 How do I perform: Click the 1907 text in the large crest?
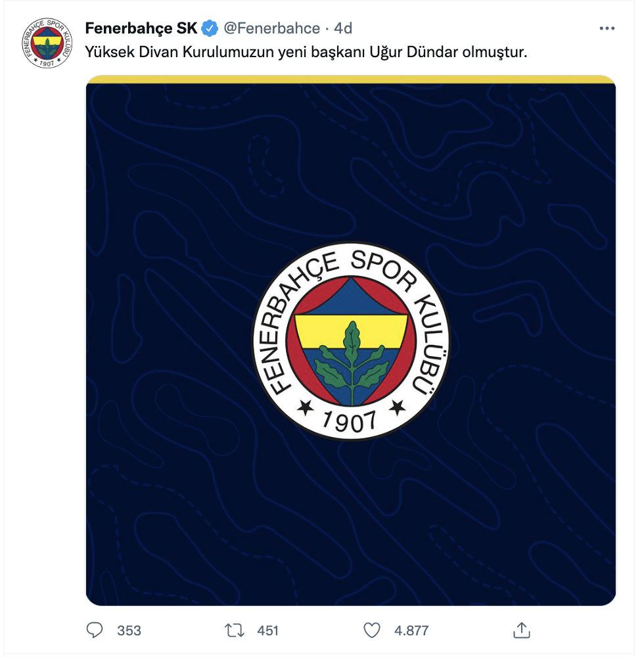coord(350,420)
